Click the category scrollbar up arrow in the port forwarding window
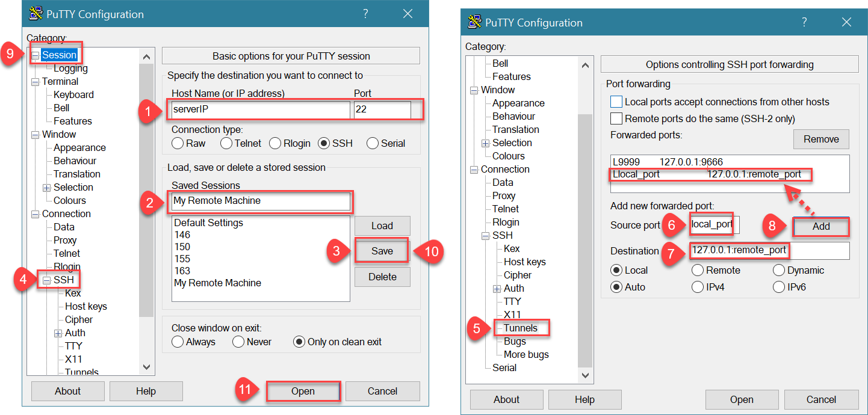This screenshot has height=415, width=868. (585, 65)
